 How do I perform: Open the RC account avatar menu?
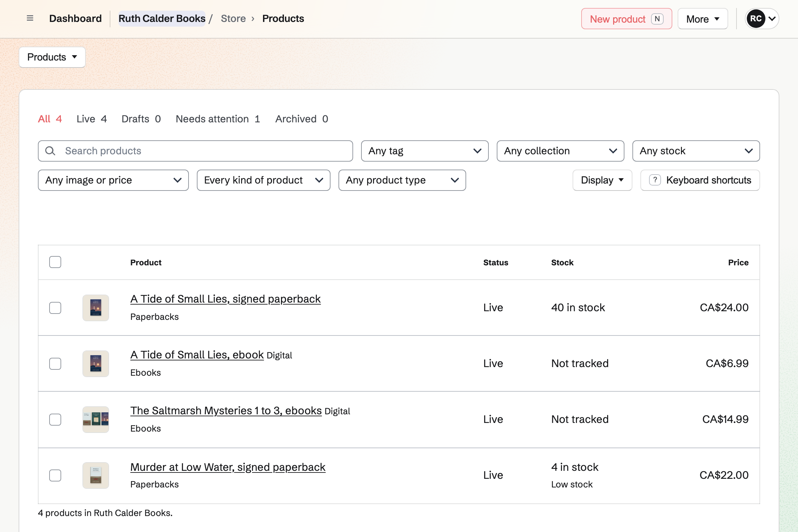pyautogui.click(x=762, y=19)
